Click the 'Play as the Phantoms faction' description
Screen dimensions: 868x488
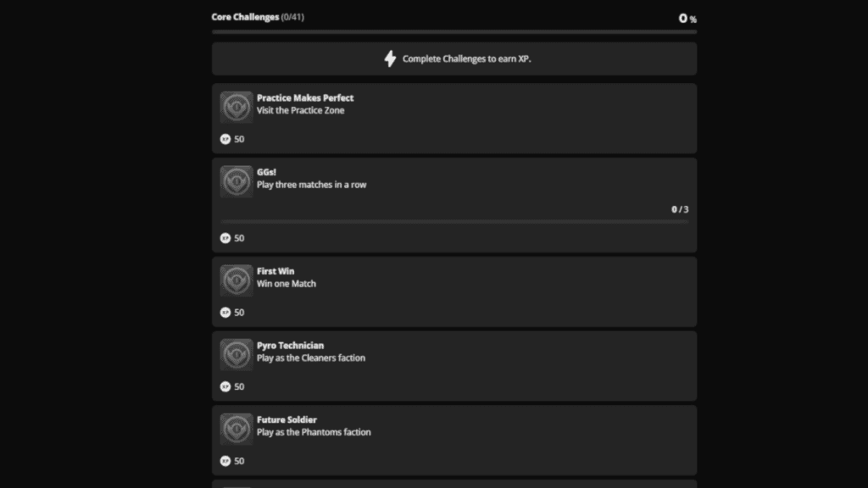(314, 432)
